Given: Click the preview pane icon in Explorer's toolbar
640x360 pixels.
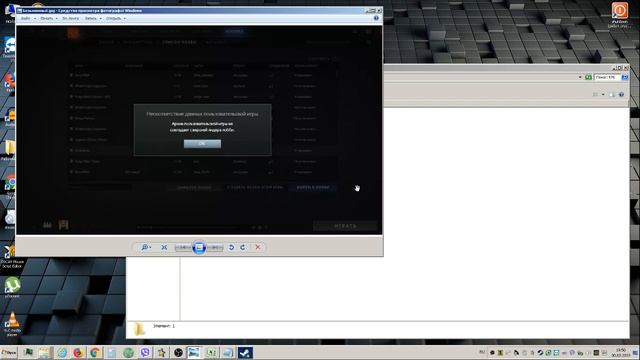Looking at the screenshot, I should pos(612,95).
